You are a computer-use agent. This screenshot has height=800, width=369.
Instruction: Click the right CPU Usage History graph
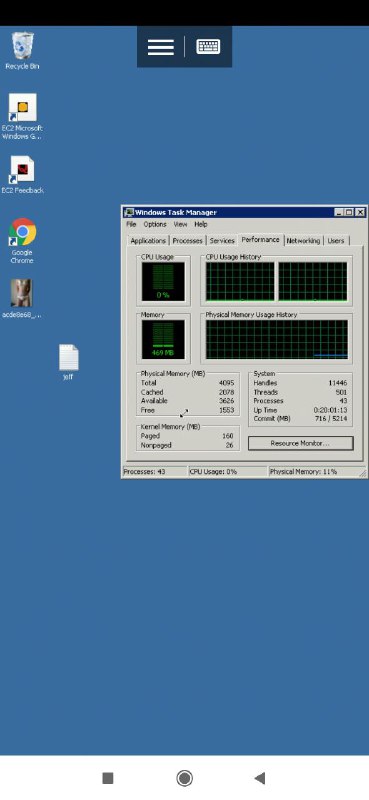(x=313, y=282)
